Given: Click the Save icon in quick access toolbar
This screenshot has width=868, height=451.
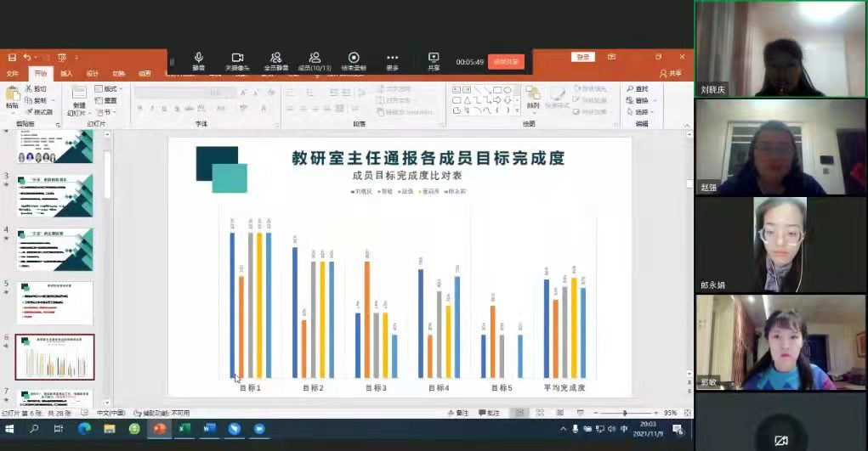Looking at the screenshot, I should click(12, 57).
